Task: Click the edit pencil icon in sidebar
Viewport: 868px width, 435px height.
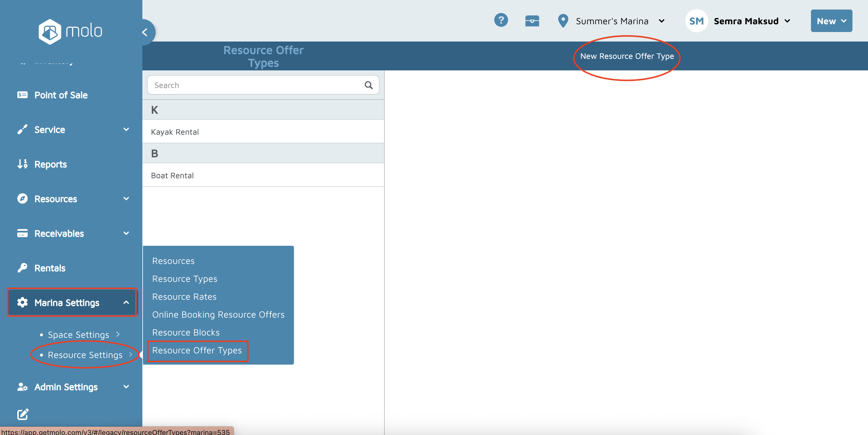Action: [22, 414]
